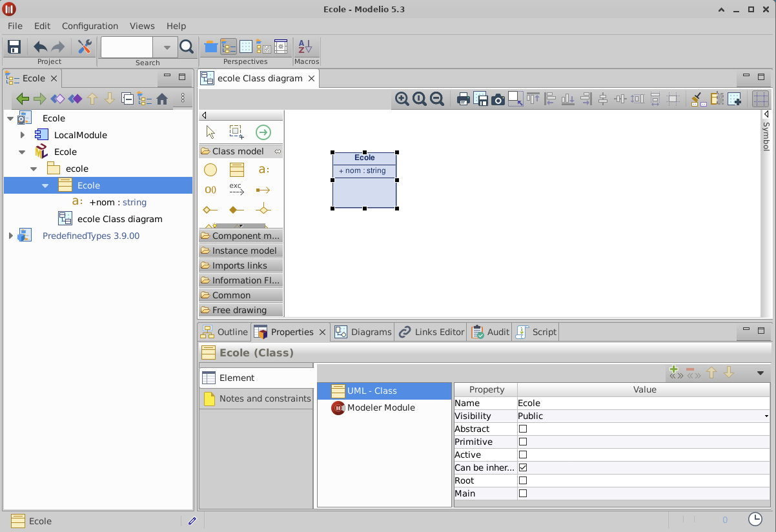This screenshot has width=776, height=532.
Task: Select the Composition filled diamond tool
Action: (x=237, y=210)
